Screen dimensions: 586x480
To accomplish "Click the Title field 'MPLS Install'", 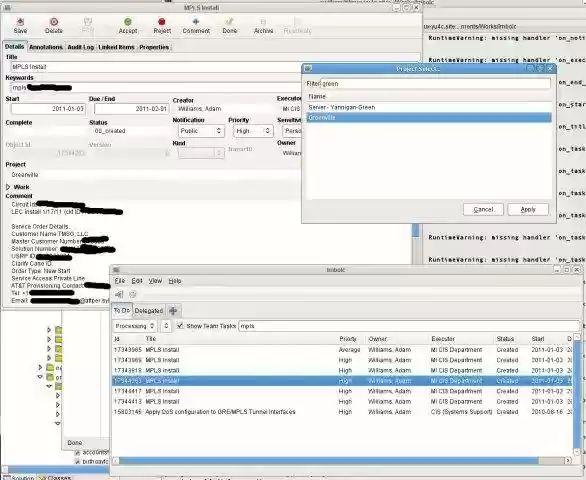I will click(156, 67).
